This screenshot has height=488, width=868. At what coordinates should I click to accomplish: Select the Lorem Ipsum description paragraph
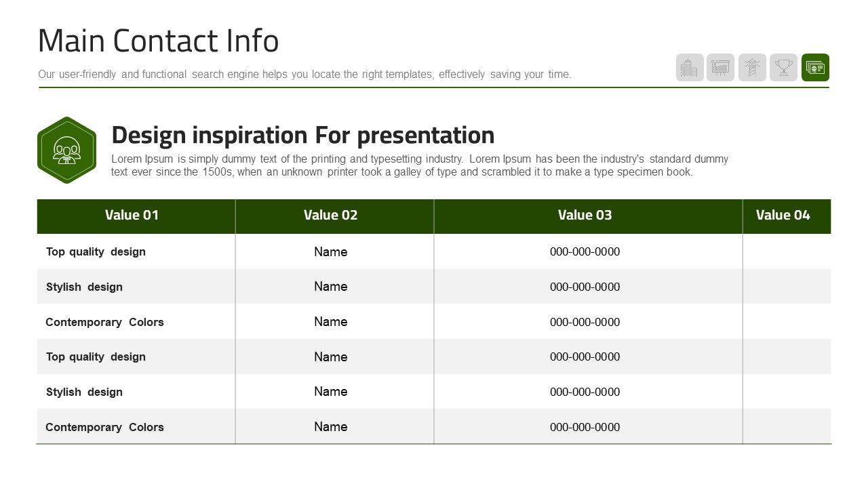coord(420,165)
